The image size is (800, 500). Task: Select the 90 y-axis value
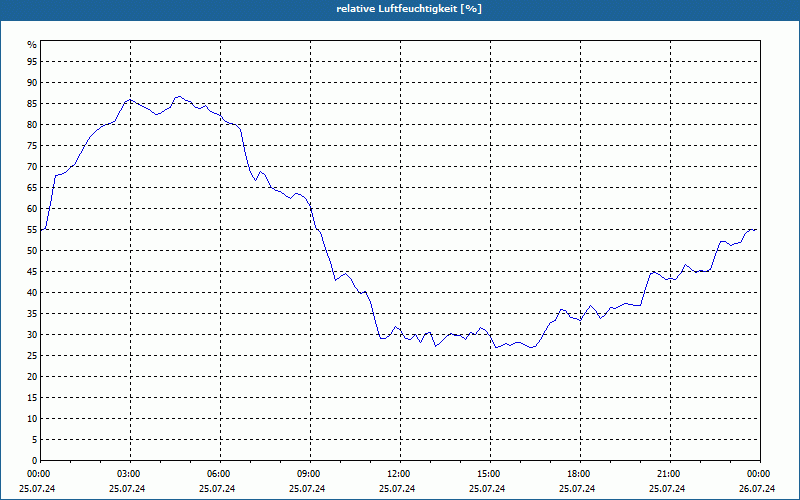click(32, 83)
